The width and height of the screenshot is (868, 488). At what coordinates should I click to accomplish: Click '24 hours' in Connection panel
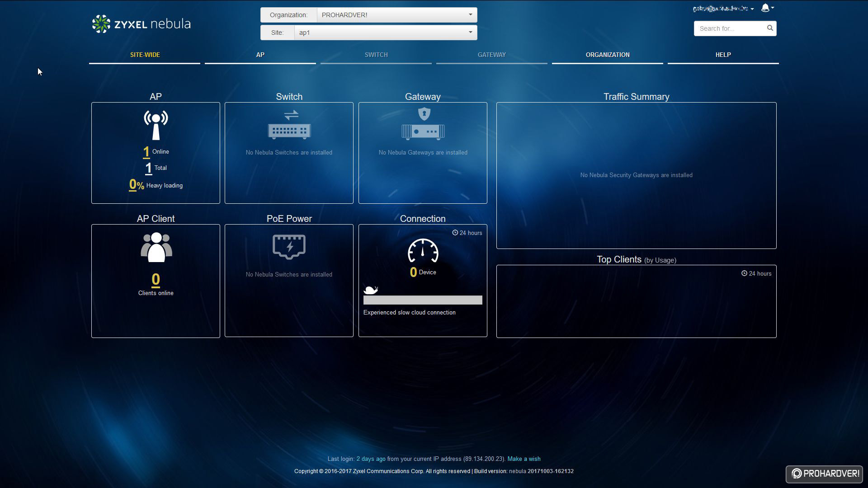tap(471, 233)
